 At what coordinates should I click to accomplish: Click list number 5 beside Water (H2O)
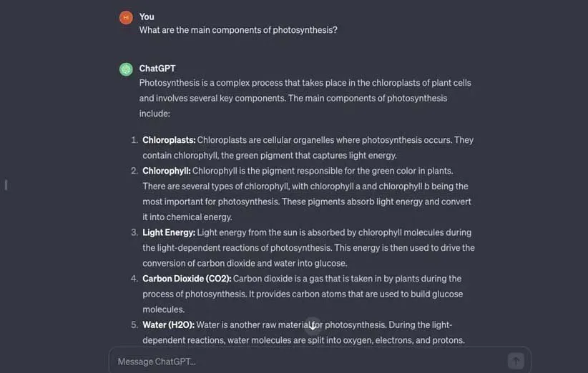click(134, 324)
